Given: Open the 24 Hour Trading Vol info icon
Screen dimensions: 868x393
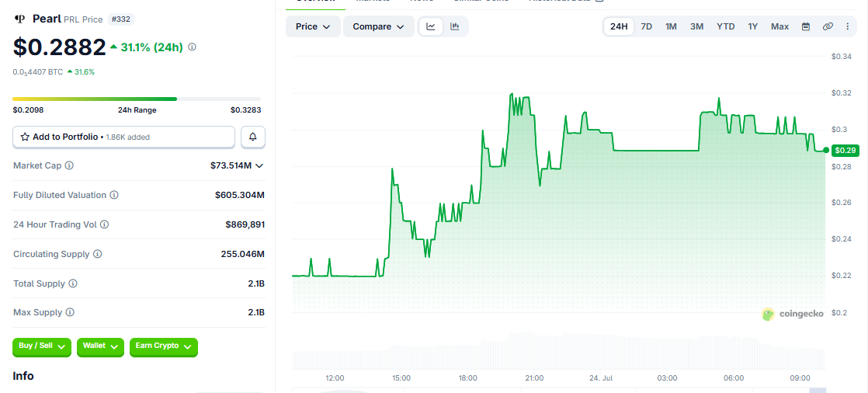Looking at the screenshot, I should point(104,224).
